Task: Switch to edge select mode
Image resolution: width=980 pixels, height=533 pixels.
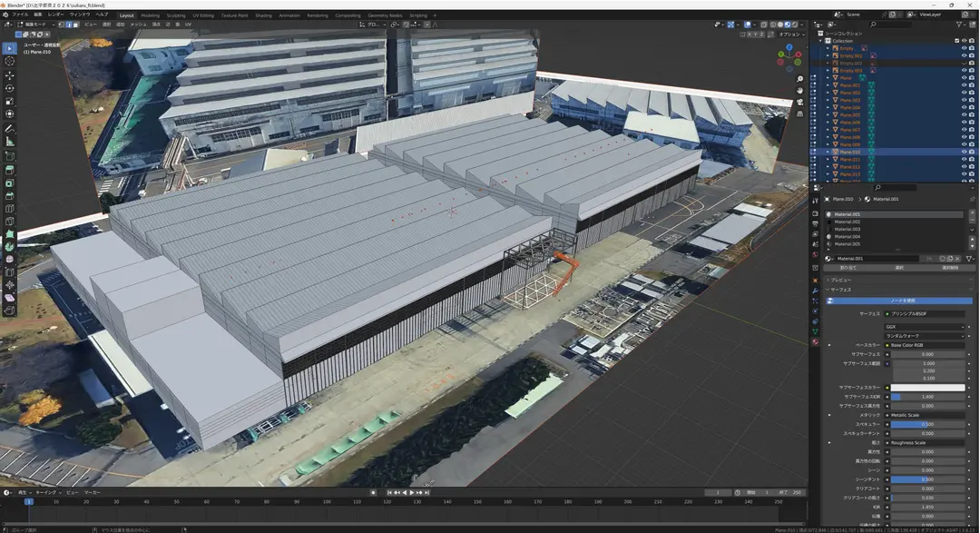Action: click(69, 25)
